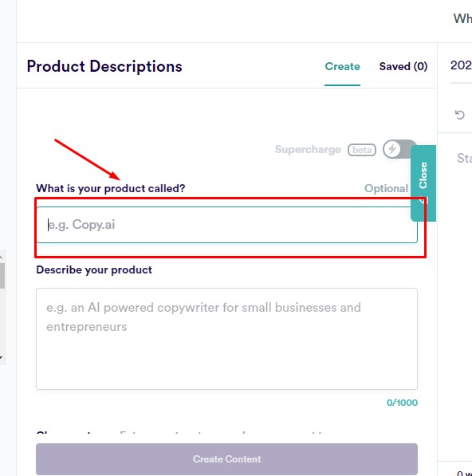Click the Product Descriptions heading
The width and height of the screenshot is (472, 476).
pyautogui.click(x=104, y=66)
